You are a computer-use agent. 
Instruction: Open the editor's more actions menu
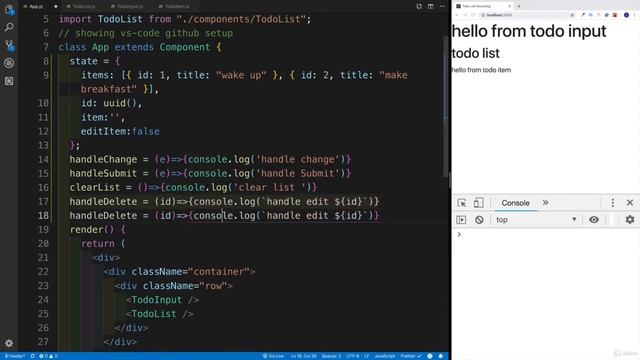point(442,7)
